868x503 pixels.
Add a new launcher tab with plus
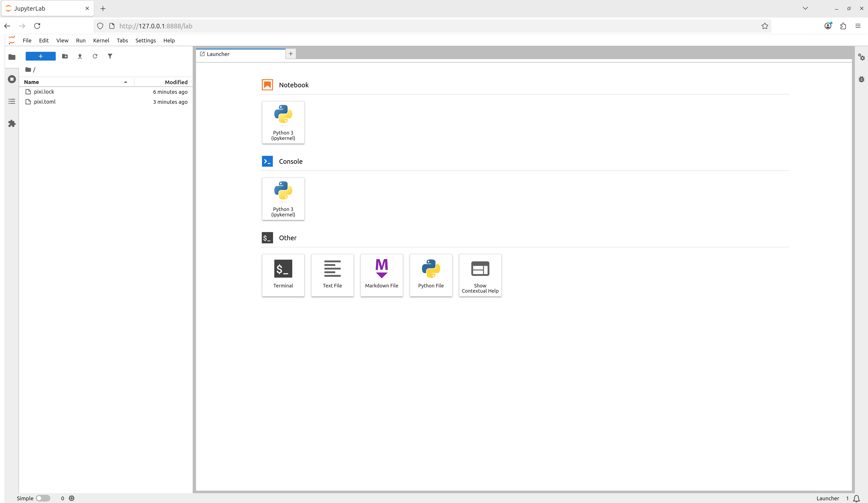click(x=291, y=54)
